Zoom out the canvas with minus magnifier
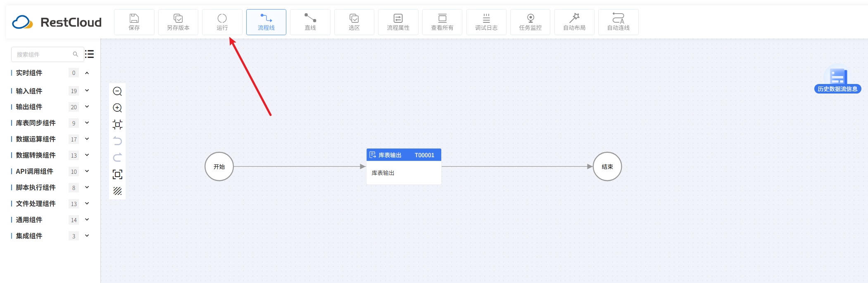This screenshot has height=283, width=868. tap(117, 91)
